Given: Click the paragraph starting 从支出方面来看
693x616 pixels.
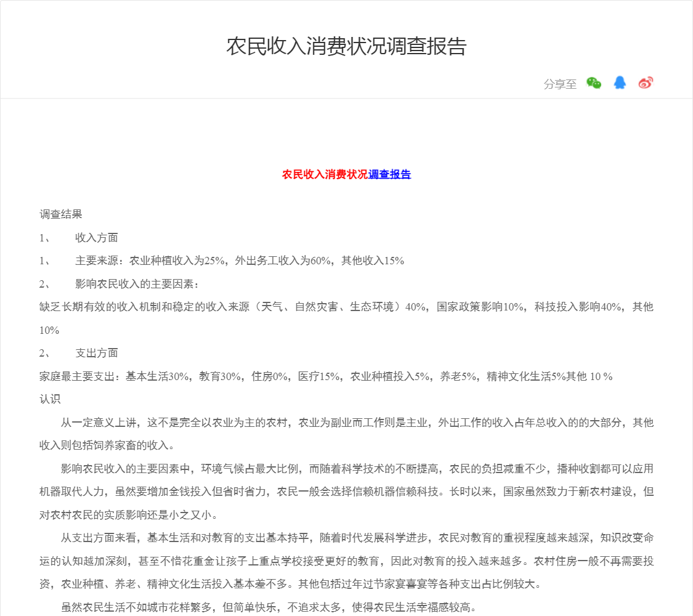Looking at the screenshot, I should 346,561.
